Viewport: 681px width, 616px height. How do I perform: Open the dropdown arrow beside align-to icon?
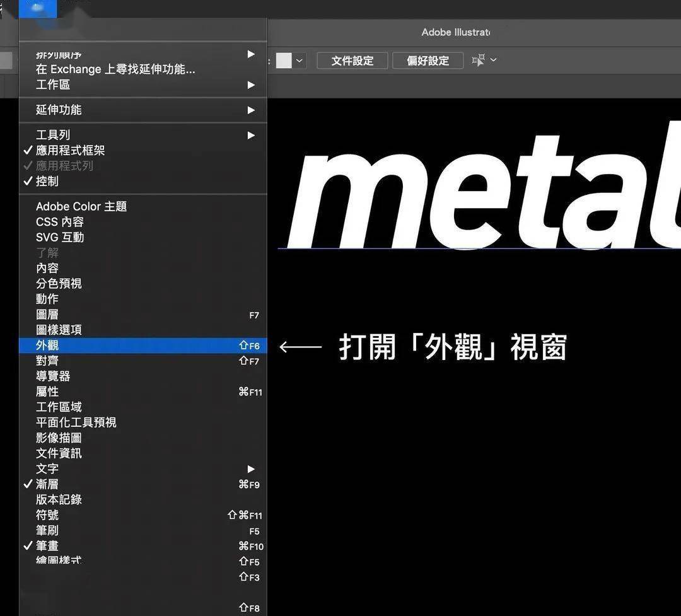[x=493, y=60]
